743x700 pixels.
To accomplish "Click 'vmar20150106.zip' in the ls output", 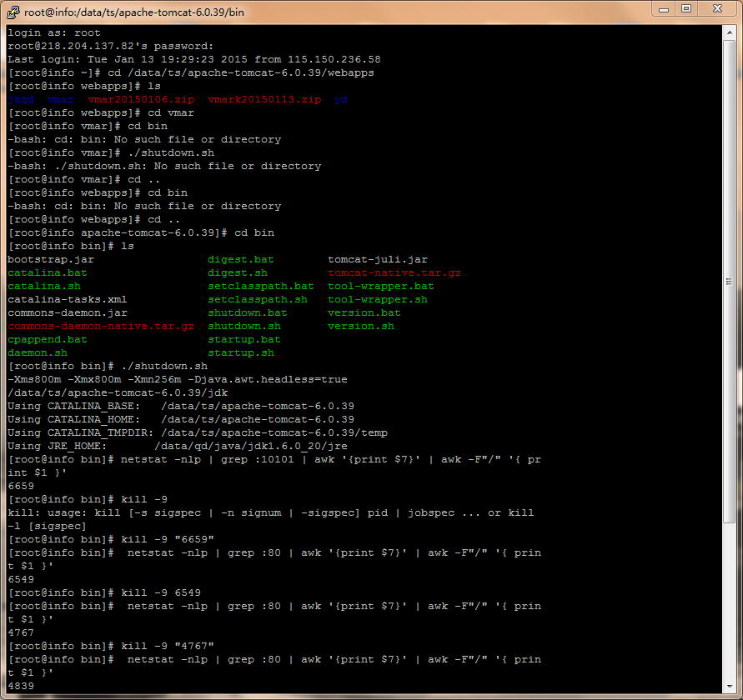I will tap(141, 99).
